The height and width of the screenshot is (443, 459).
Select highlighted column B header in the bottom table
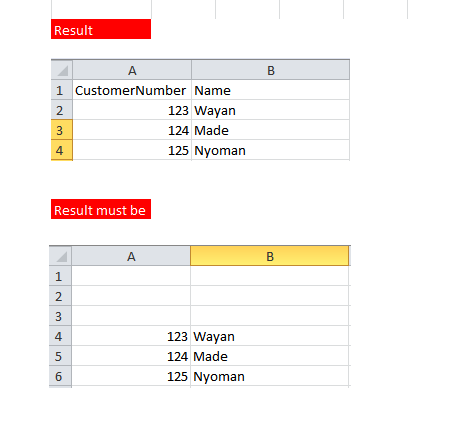(x=270, y=256)
